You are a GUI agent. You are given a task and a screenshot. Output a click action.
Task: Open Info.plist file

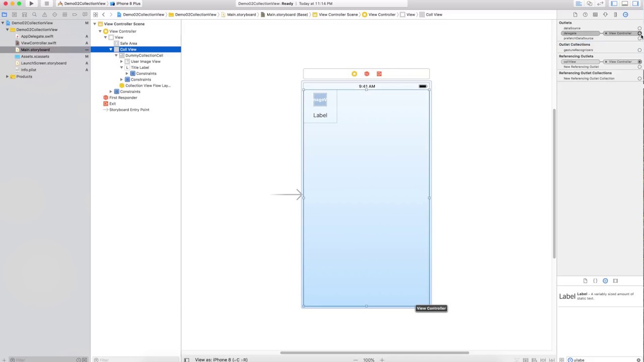[29, 70]
